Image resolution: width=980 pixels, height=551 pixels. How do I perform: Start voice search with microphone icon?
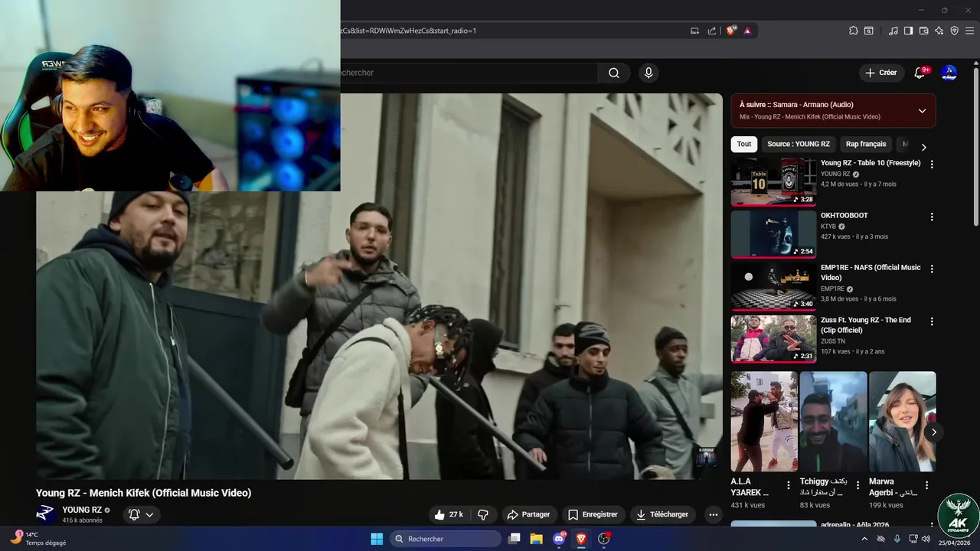click(648, 73)
